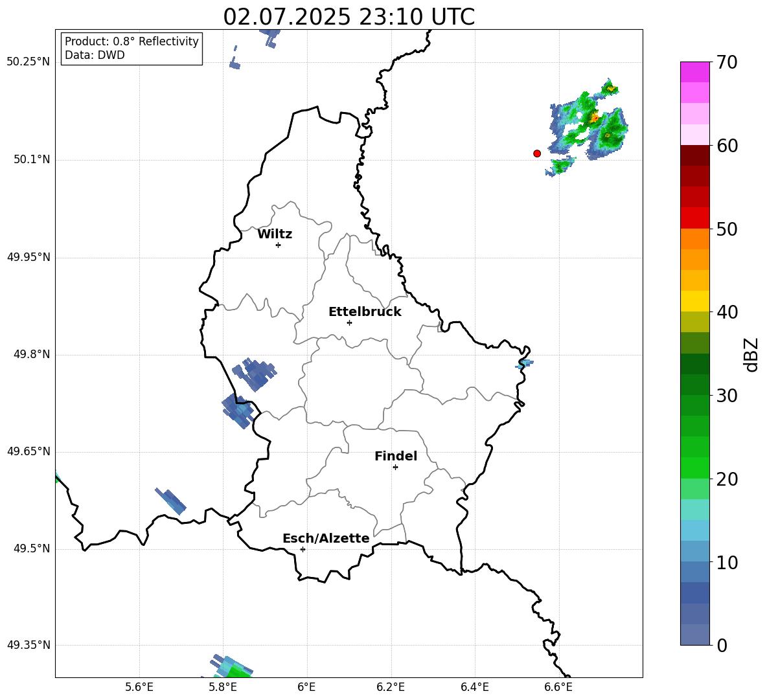Click the 49.35°N latitude label
The width and height of the screenshot is (767, 700).
point(29,645)
